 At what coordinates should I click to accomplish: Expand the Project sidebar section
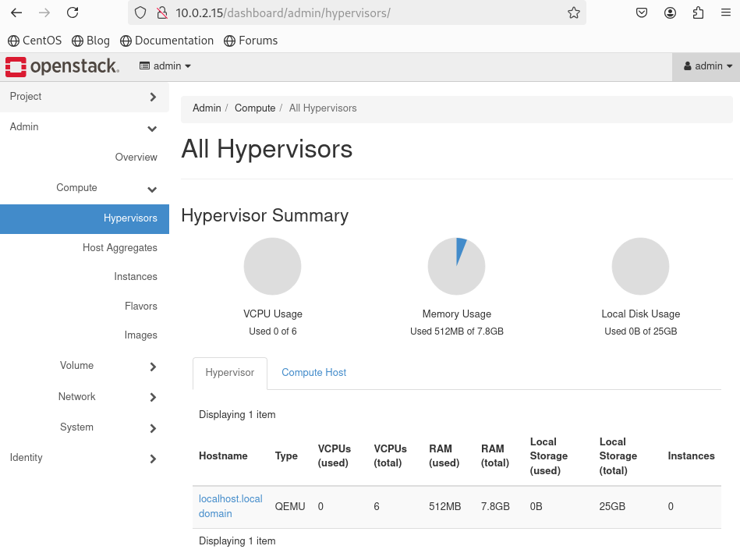point(84,97)
